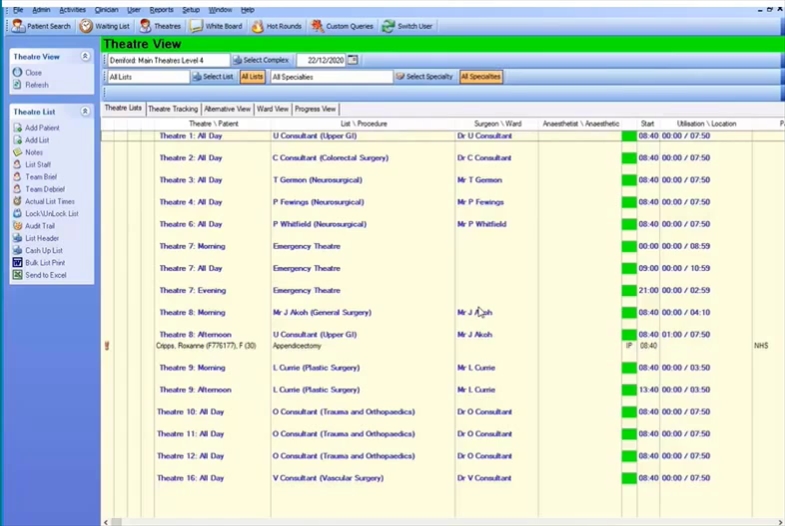The width and height of the screenshot is (785, 526).
Task: Click the Switch User toolbar icon
Action: [407, 26]
